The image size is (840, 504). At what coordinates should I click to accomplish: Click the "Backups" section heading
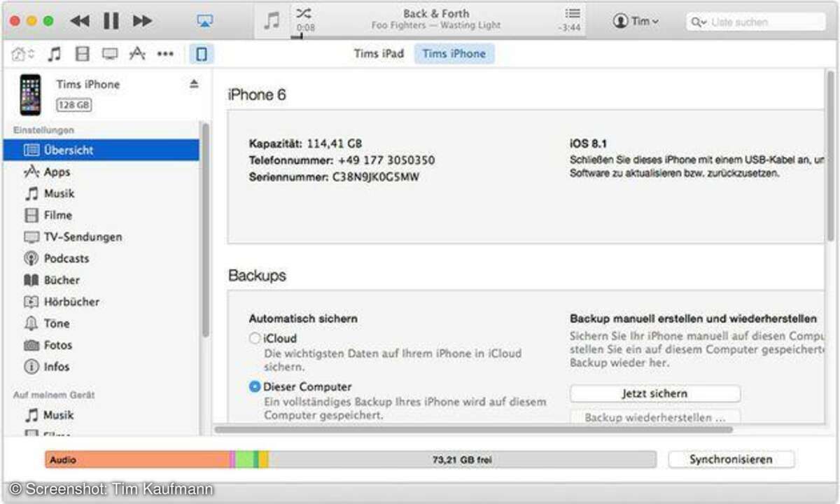pyautogui.click(x=257, y=275)
